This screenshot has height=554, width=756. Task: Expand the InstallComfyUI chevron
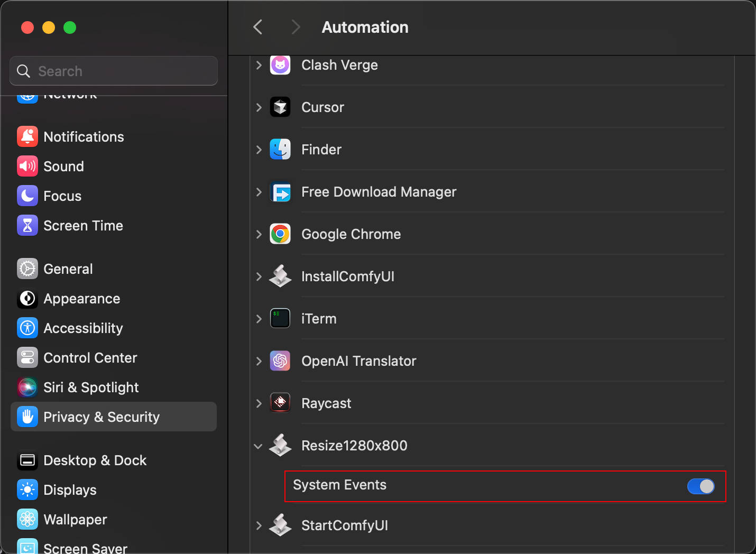click(x=259, y=276)
